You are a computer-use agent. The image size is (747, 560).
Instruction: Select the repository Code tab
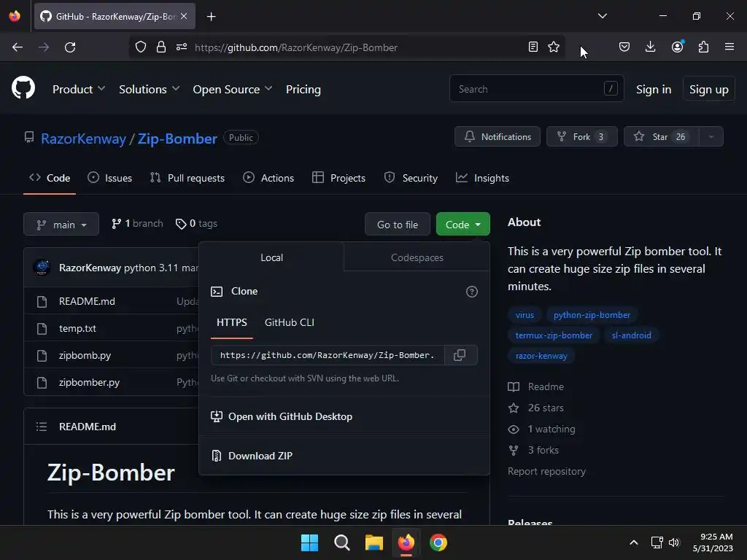click(50, 178)
